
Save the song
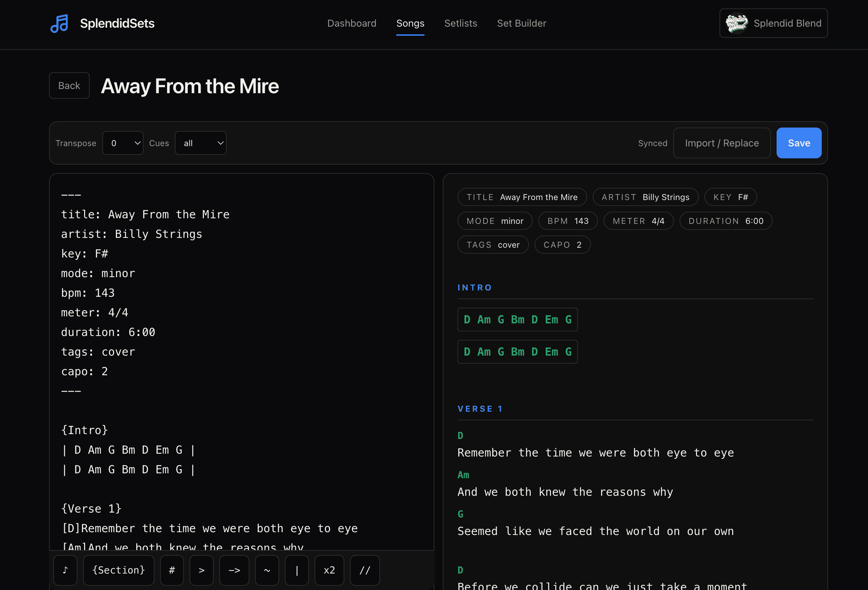(799, 143)
